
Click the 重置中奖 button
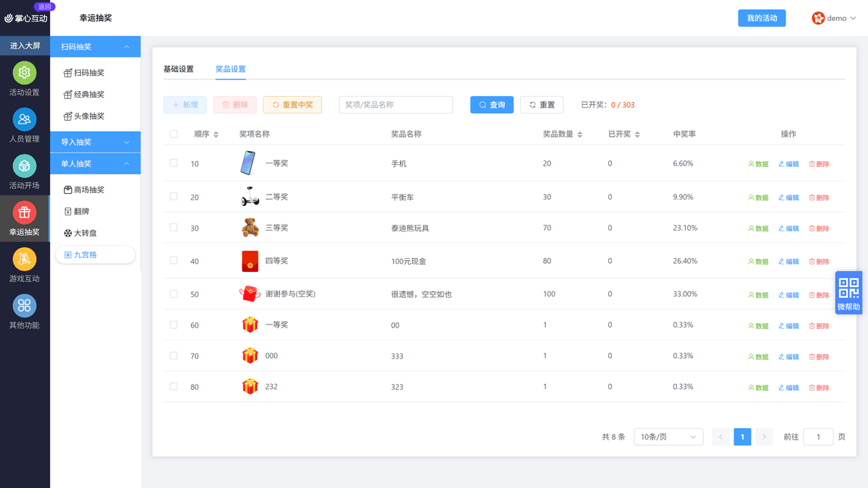click(292, 105)
